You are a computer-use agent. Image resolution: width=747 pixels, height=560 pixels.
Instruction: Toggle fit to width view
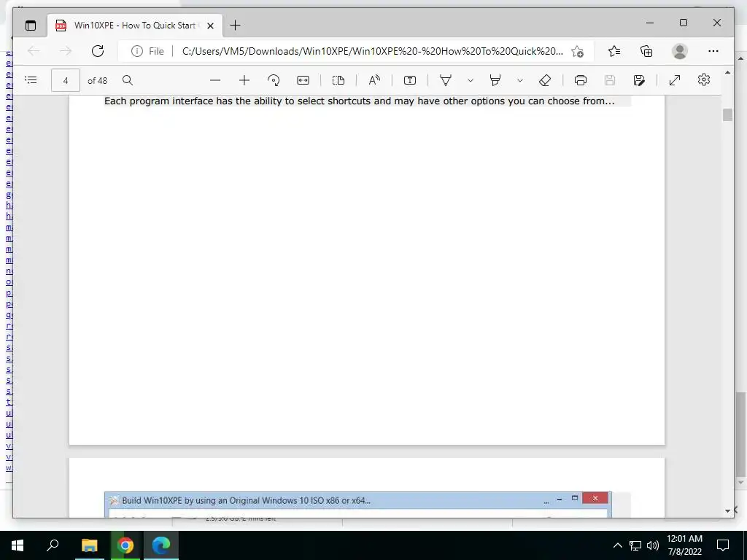(303, 80)
